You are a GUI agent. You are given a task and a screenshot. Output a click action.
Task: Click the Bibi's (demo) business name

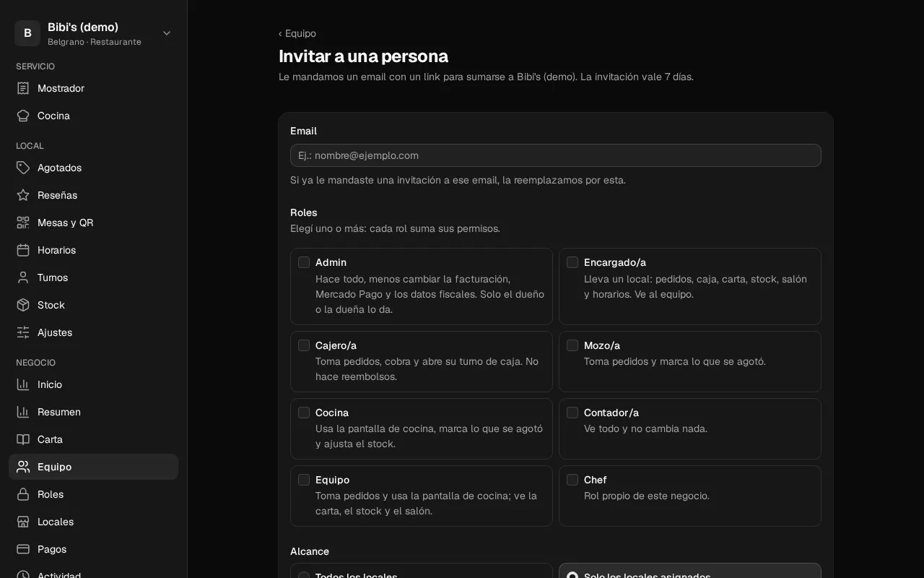(83, 27)
